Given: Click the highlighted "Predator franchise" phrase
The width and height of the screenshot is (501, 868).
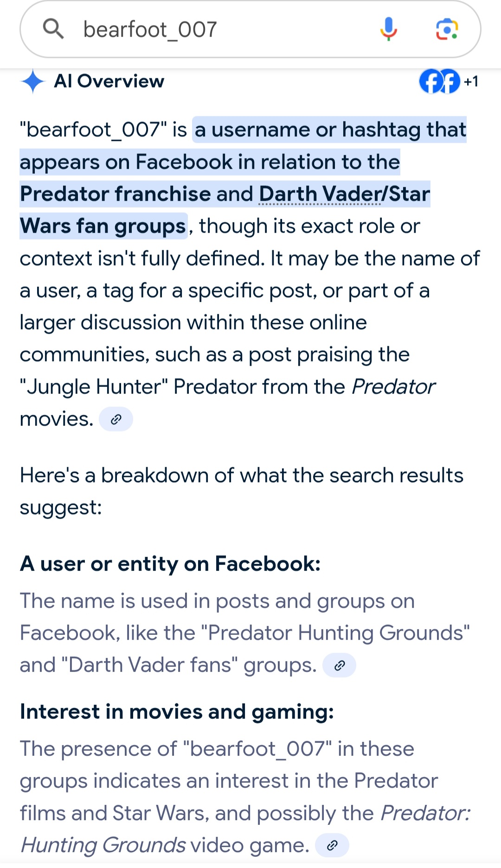Looking at the screenshot, I should [116, 194].
